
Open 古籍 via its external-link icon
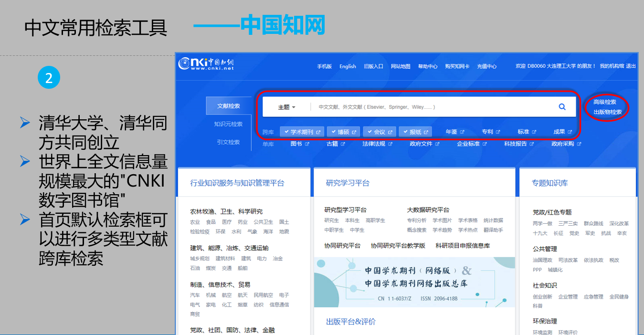tap(343, 144)
